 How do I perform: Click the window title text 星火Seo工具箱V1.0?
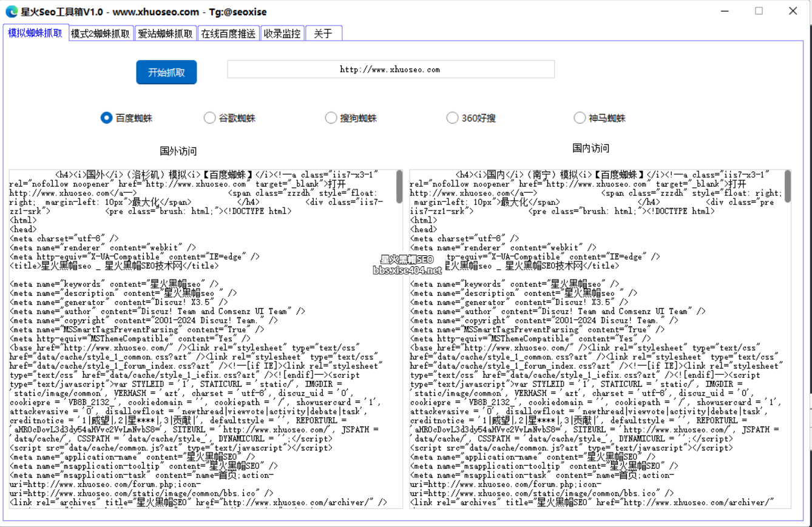[x=62, y=12]
